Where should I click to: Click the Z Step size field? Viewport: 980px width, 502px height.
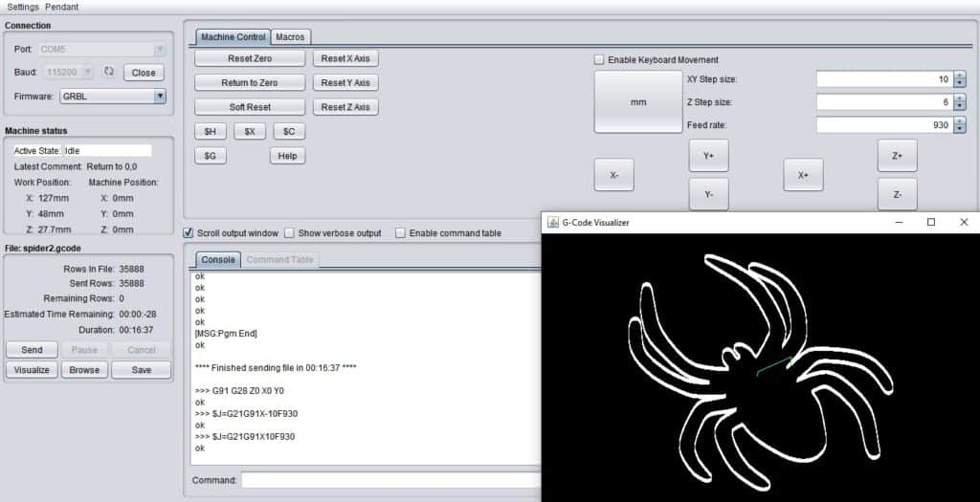pos(884,101)
